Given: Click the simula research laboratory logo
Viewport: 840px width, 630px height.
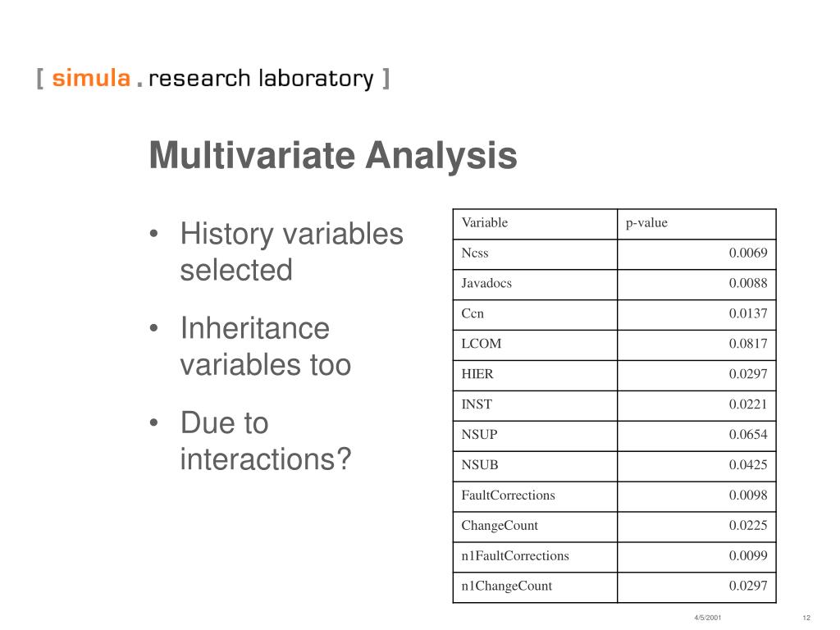Looking at the screenshot, I should (212, 79).
